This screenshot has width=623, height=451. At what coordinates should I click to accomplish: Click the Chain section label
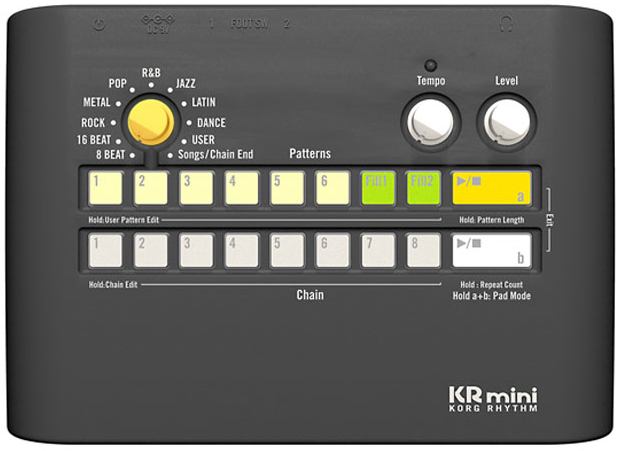[x=310, y=295]
